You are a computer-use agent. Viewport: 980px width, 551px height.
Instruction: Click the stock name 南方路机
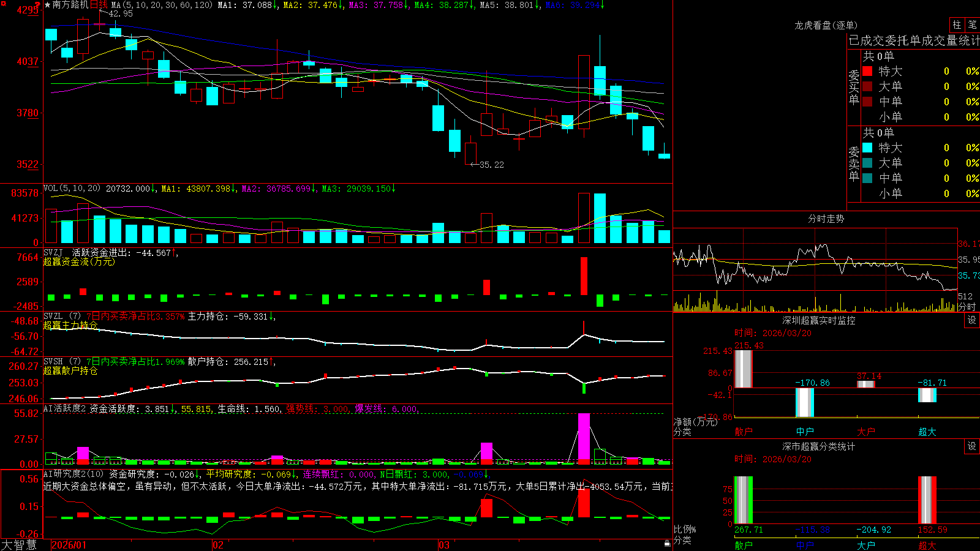point(70,5)
